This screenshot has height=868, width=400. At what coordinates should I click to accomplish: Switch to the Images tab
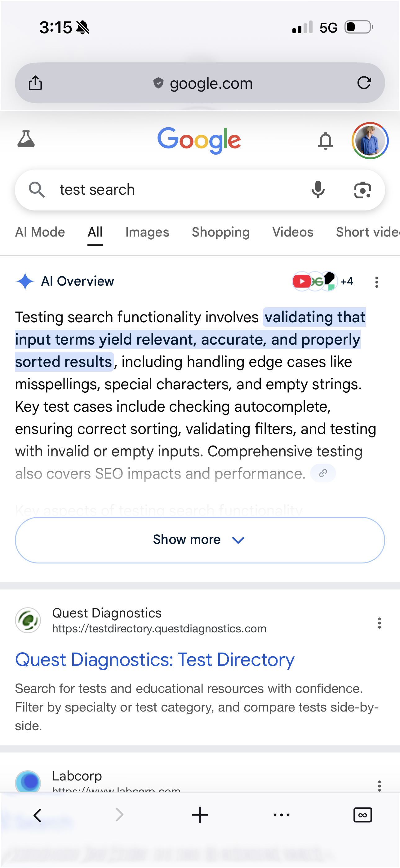coord(147,232)
